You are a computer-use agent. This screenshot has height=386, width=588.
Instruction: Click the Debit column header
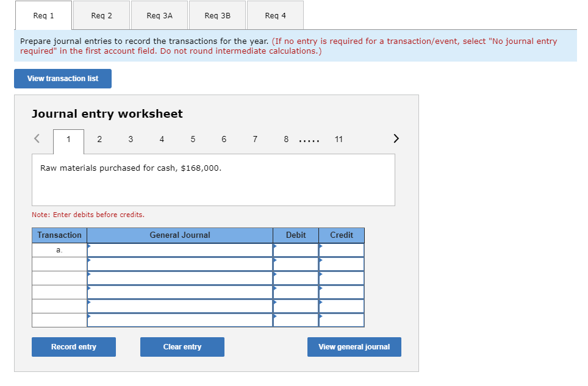tap(296, 235)
